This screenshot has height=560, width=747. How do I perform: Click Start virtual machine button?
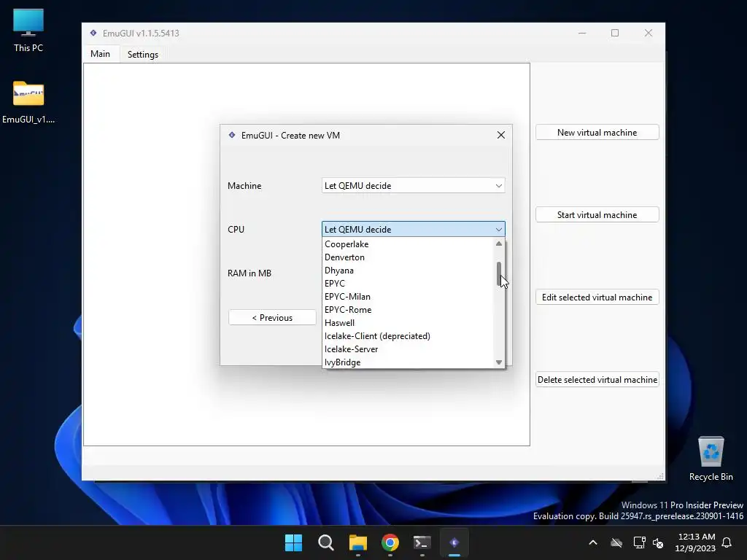(x=597, y=215)
